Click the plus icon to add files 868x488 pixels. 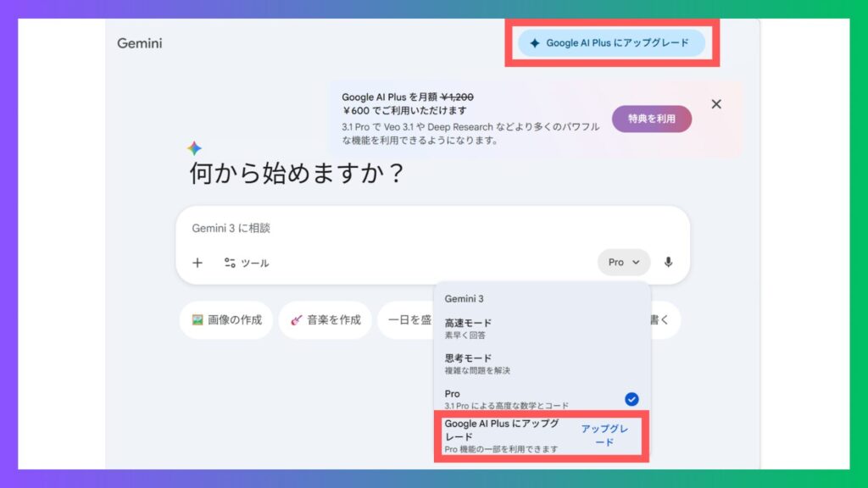[198, 263]
